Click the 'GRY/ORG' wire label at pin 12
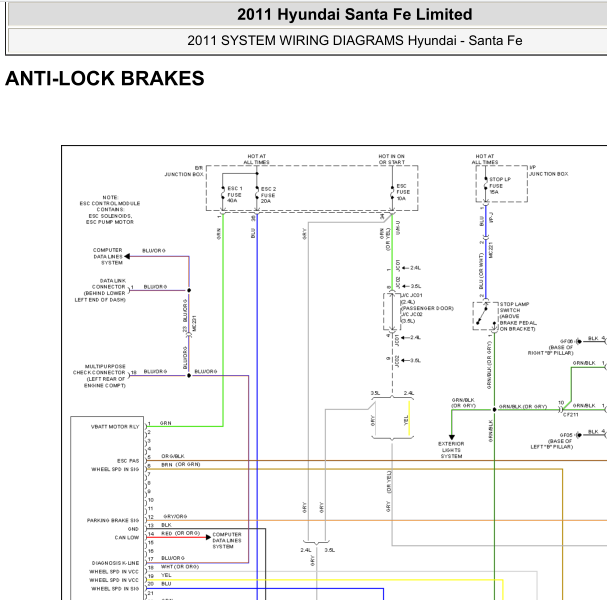Image resolution: width=607 pixels, height=600 pixels. (175, 516)
